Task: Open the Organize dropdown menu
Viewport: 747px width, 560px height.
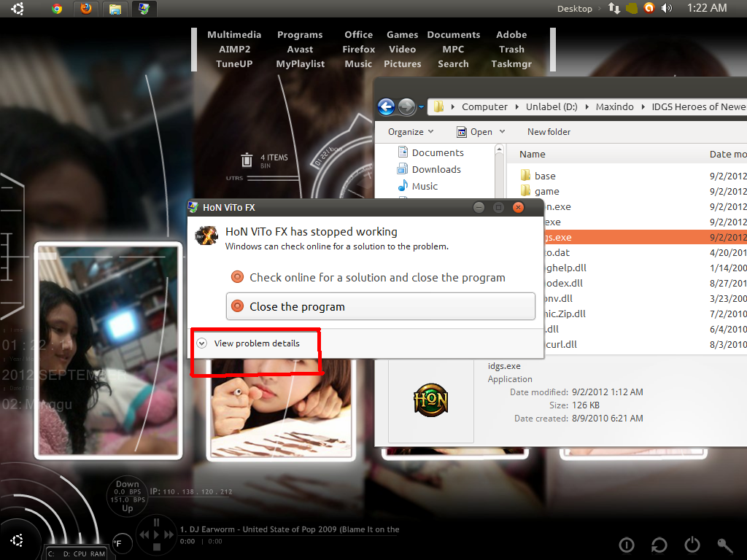Action: pos(411,132)
